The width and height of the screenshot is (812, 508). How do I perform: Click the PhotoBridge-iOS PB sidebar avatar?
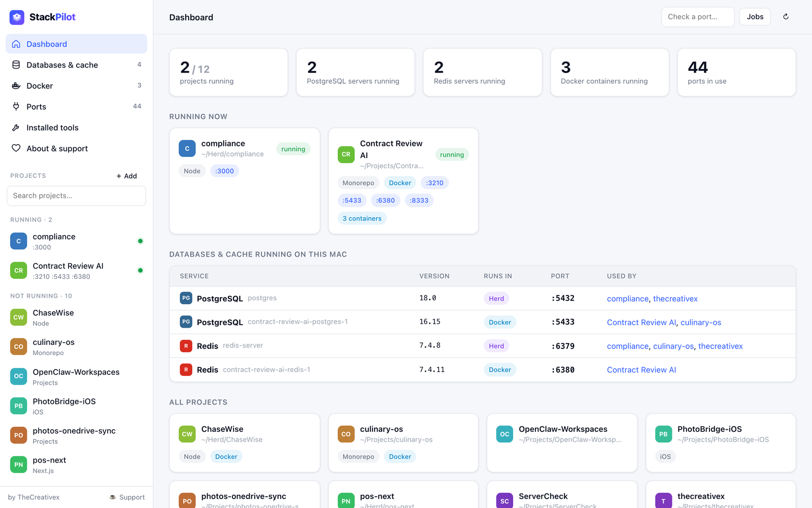(19, 406)
